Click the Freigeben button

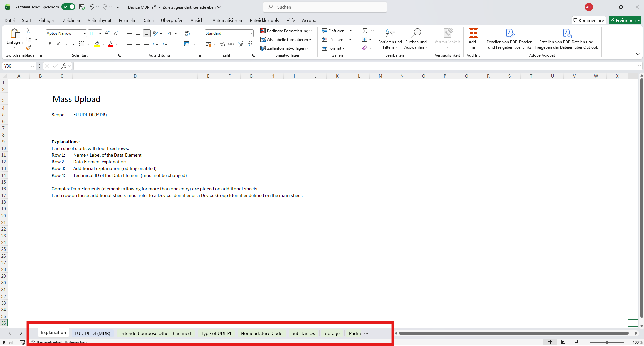[625, 20]
